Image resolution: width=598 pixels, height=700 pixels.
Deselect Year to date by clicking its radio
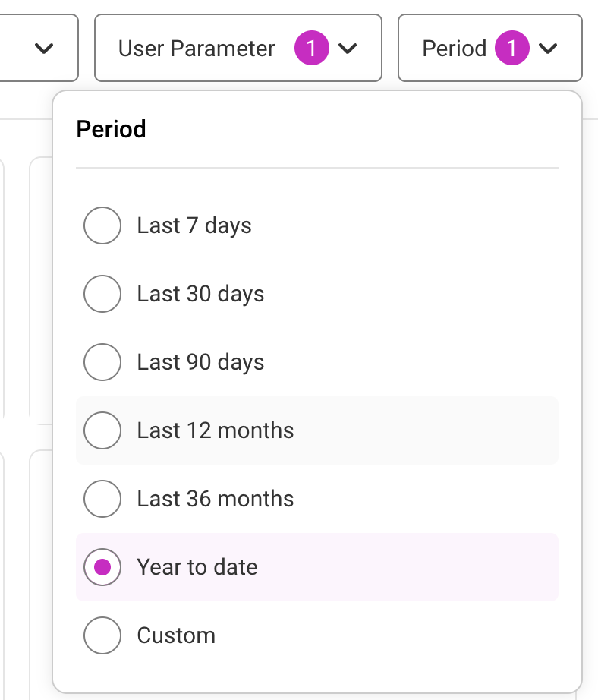pos(102,567)
